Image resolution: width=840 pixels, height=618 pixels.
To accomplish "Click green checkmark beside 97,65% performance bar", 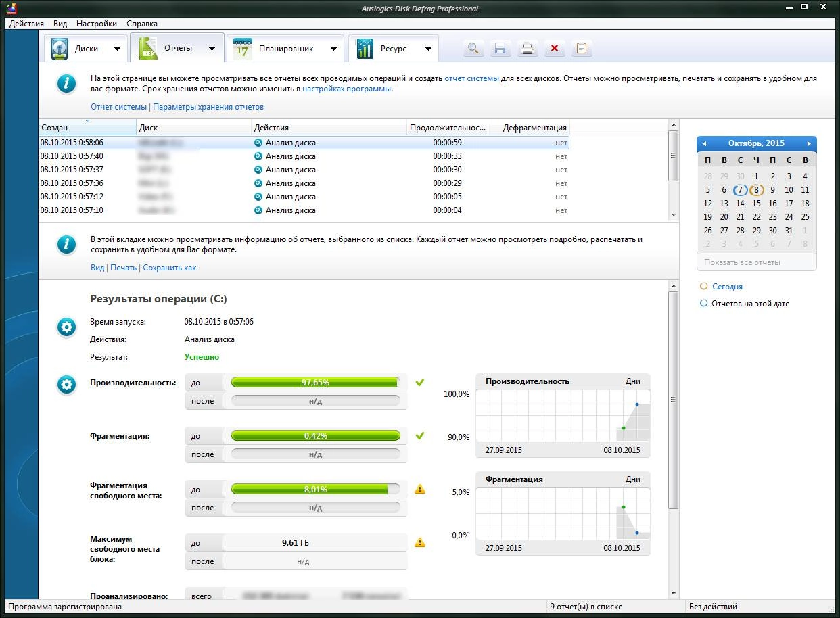I will (420, 383).
